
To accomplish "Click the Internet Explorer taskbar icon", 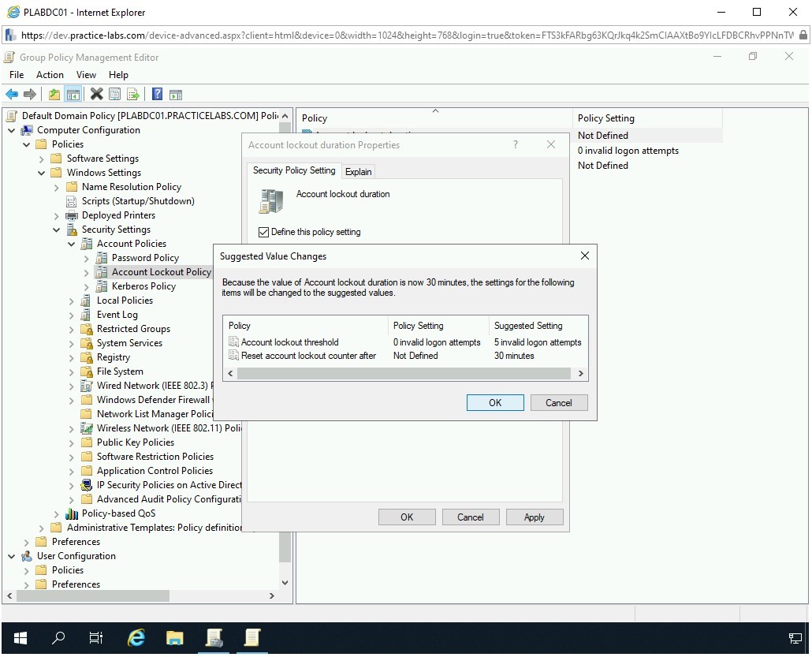I will coord(136,637).
